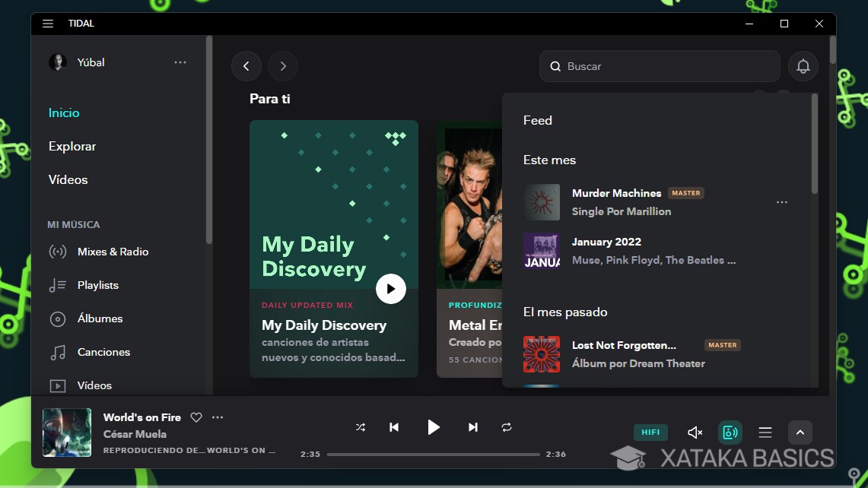Open the hamburger menu at top left
This screenshot has height=488, width=868.
[47, 23]
